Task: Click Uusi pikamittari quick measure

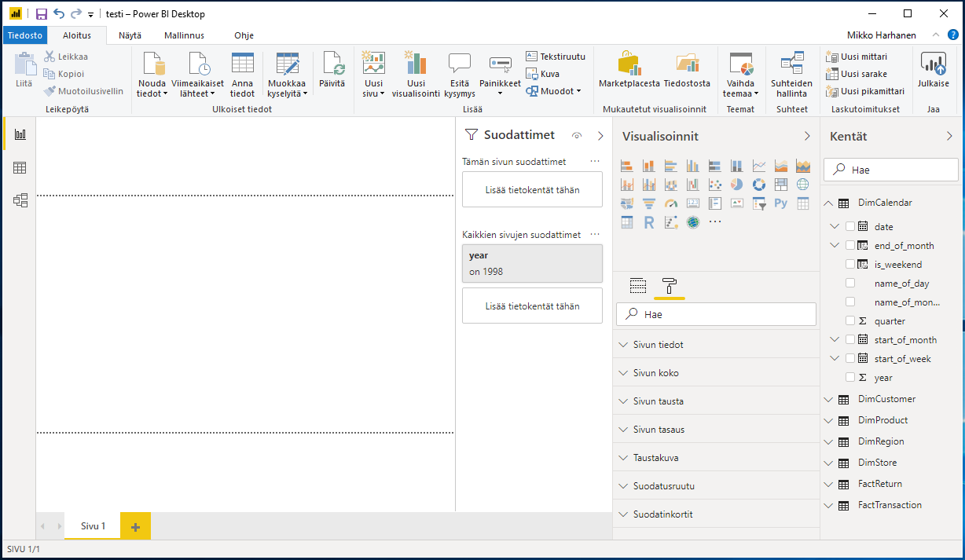Action: pos(865,91)
